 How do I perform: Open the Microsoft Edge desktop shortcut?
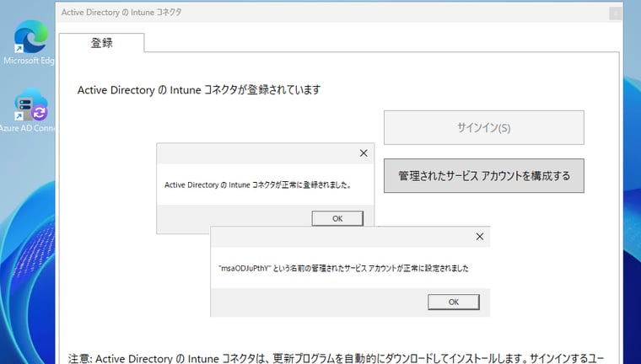(x=29, y=42)
